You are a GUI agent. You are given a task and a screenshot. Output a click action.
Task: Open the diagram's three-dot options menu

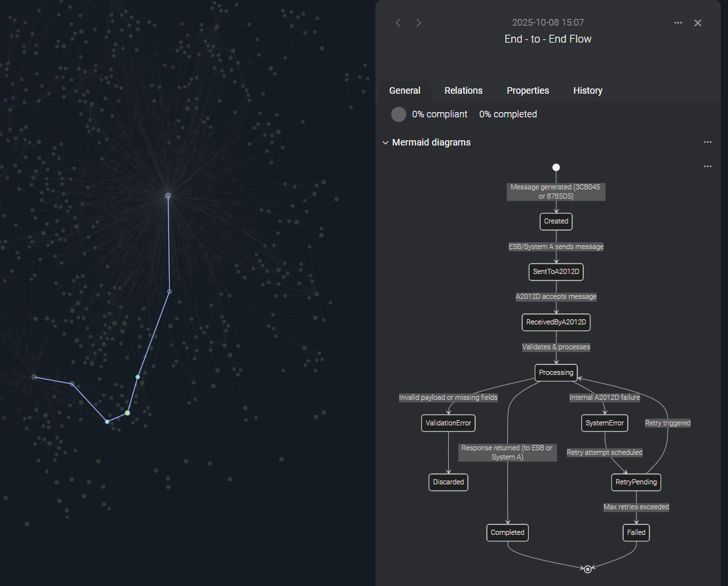coord(707,166)
